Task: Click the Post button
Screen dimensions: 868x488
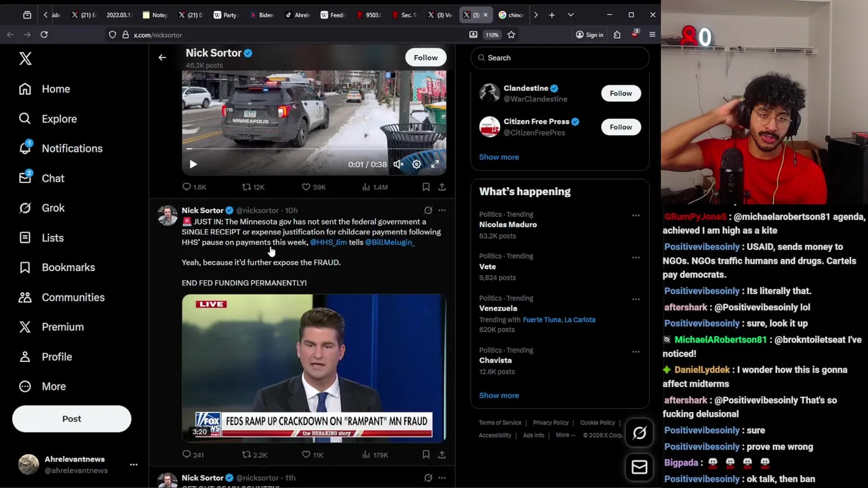Action: (x=71, y=419)
